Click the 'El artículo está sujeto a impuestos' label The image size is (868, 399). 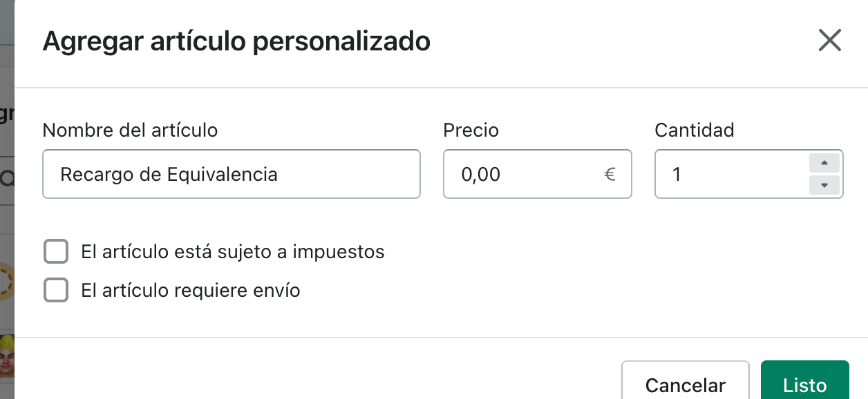point(232,252)
